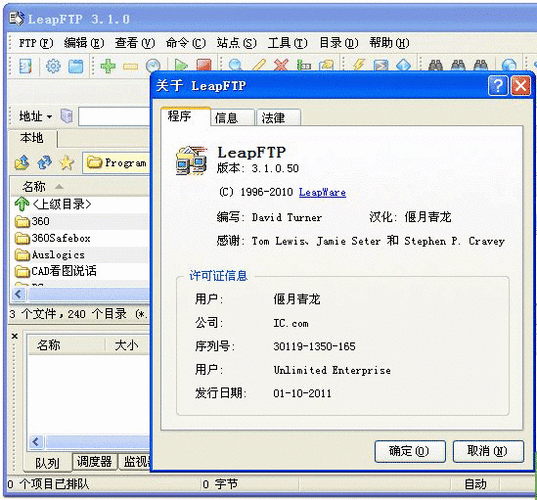Viewport: 537px width, 500px height.
Task: Click the globe icon in the toolbar
Action: point(509,64)
